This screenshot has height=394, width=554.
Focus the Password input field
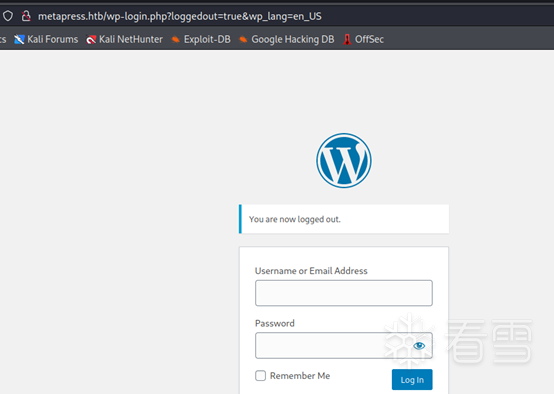tap(344, 345)
